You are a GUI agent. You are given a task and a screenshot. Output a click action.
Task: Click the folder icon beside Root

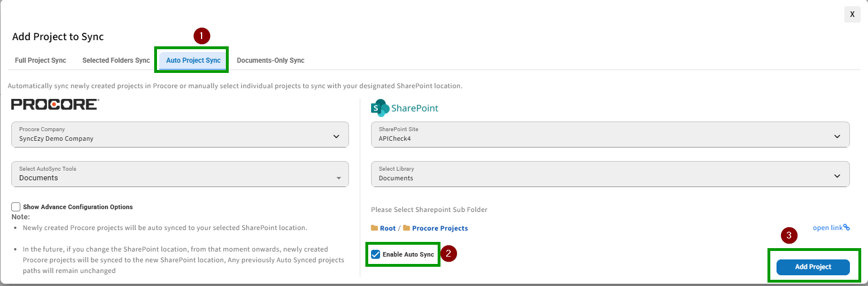coord(374,228)
